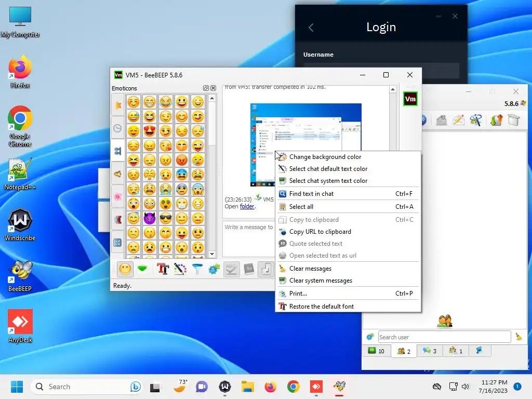532x399 pixels.
Task: Click the trash bin icon in main toolbar
Action: coord(514,120)
